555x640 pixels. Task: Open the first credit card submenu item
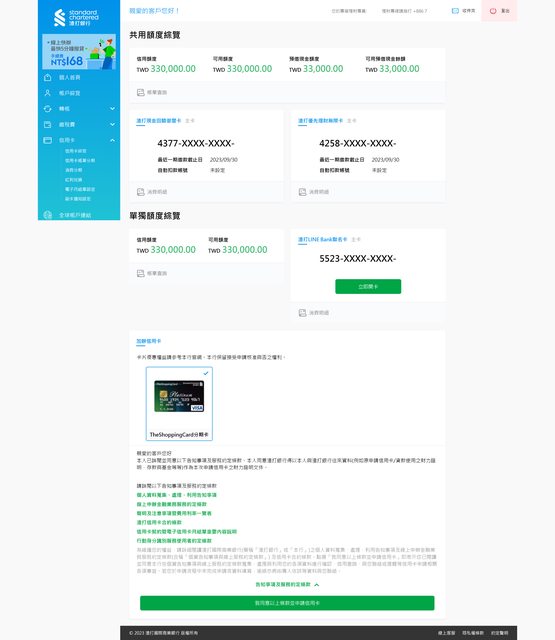(75, 151)
